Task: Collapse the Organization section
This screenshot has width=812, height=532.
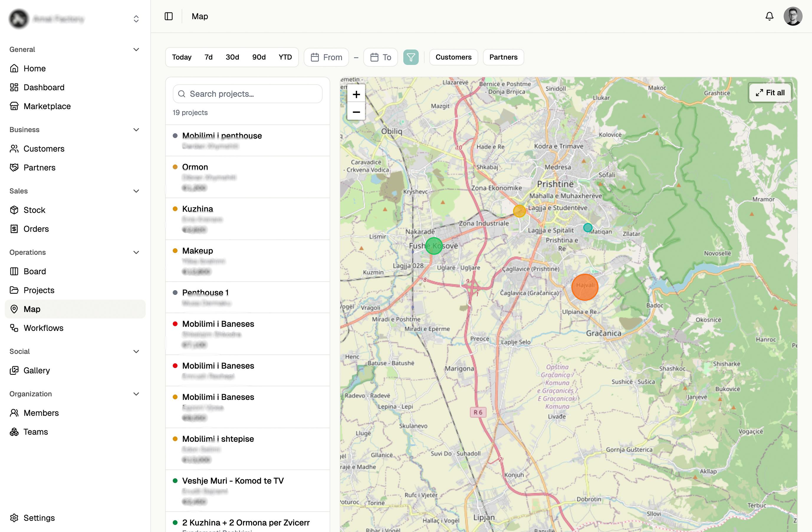Action: tap(136, 394)
